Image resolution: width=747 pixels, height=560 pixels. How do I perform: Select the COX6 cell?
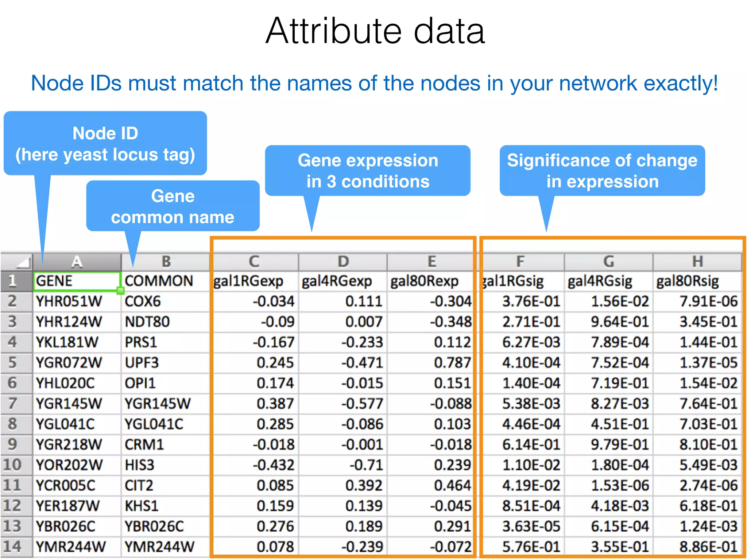(x=166, y=302)
